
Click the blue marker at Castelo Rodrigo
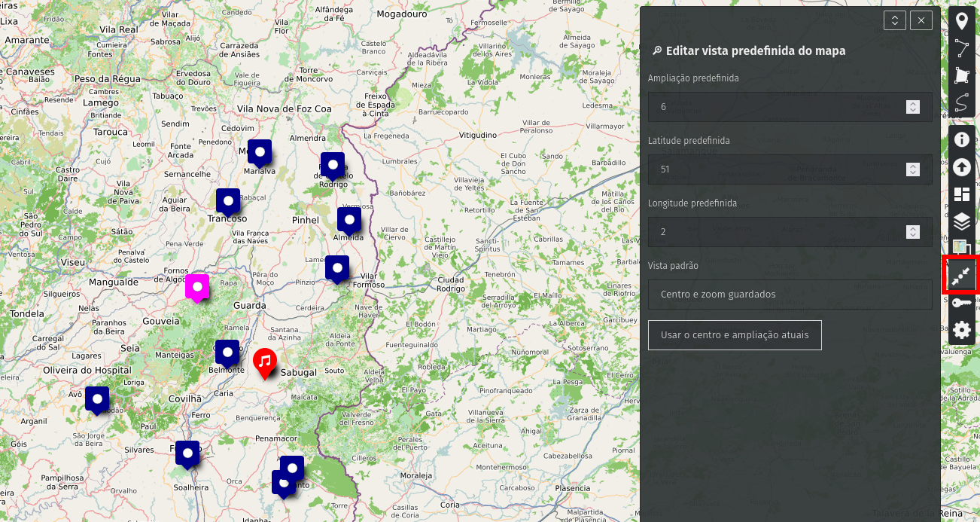[x=333, y=166]
